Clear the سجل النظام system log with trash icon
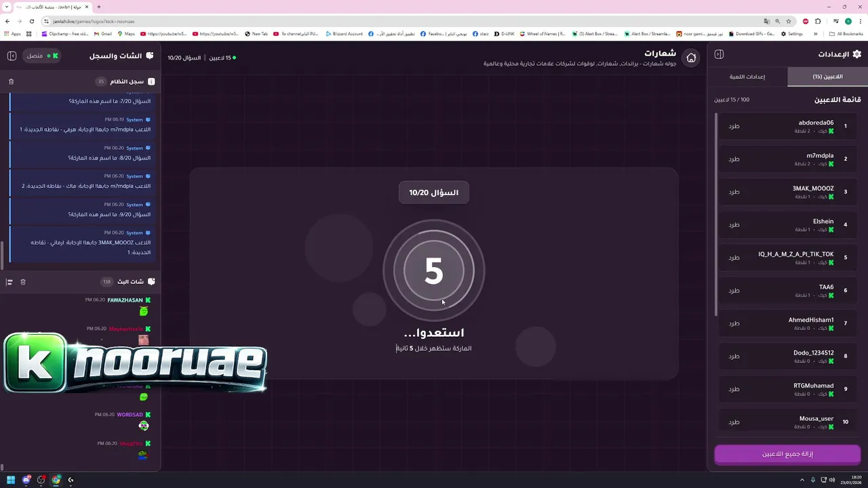This screenshot has width=868, height=488. point(11,81)
